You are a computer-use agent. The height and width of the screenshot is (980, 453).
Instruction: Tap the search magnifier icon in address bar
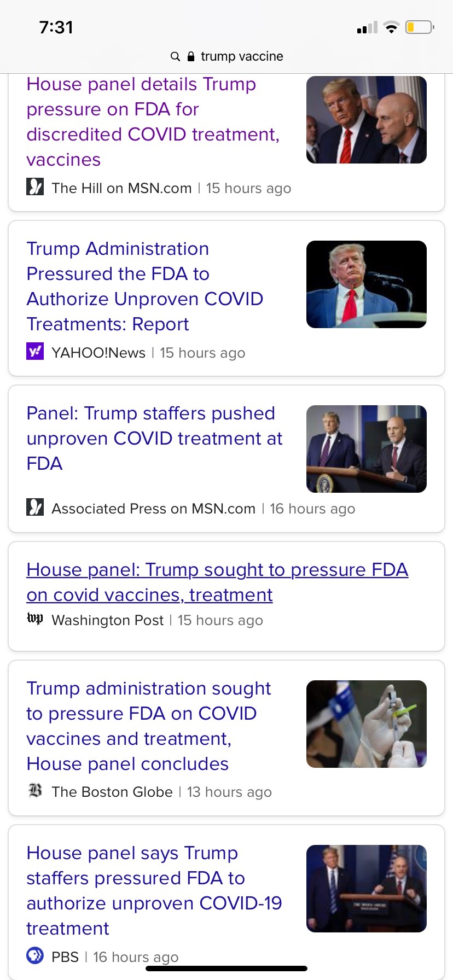[175, 56]
